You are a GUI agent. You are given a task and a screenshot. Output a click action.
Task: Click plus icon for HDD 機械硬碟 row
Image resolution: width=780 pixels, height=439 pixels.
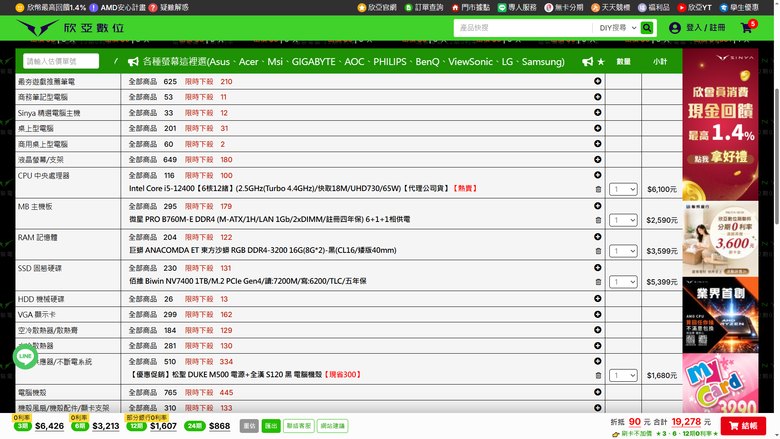597,298
